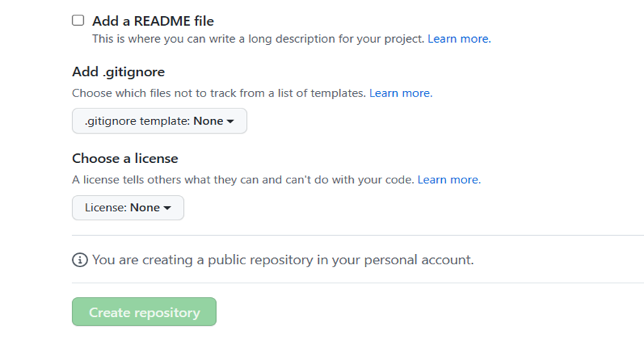Image resolution: width=644 pixels, height=356 pixels.
Task: Click the README long description helper text
Action: click(x=258, y=38)
